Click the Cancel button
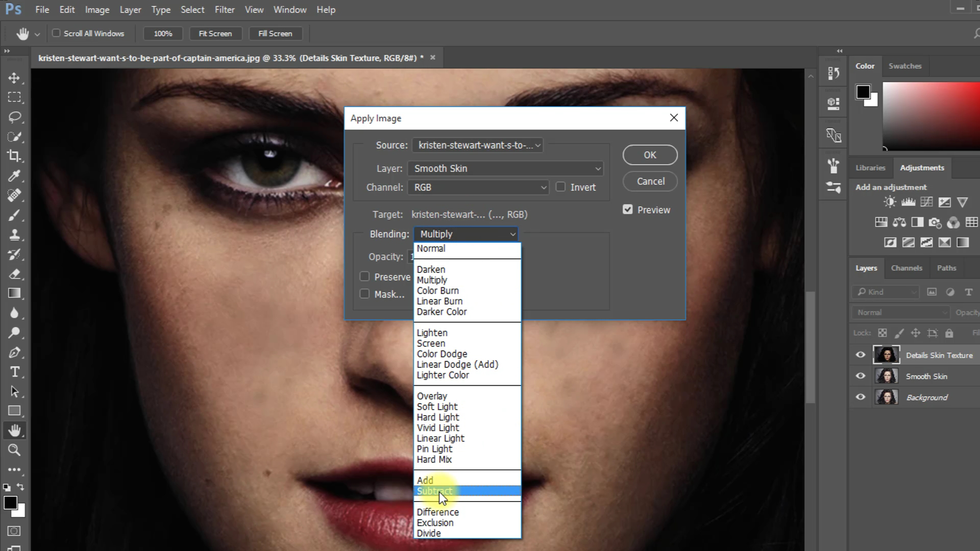 (650, 181)
